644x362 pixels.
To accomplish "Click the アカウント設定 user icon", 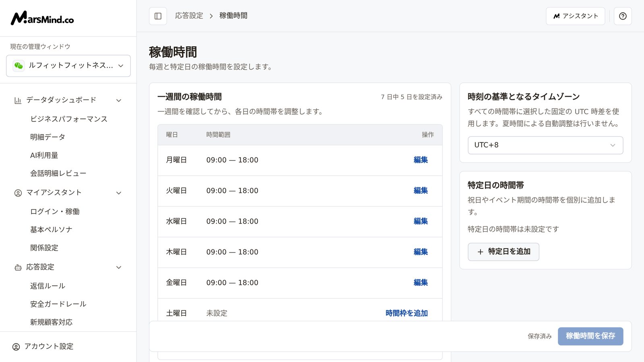I will [x=16, y=347].
